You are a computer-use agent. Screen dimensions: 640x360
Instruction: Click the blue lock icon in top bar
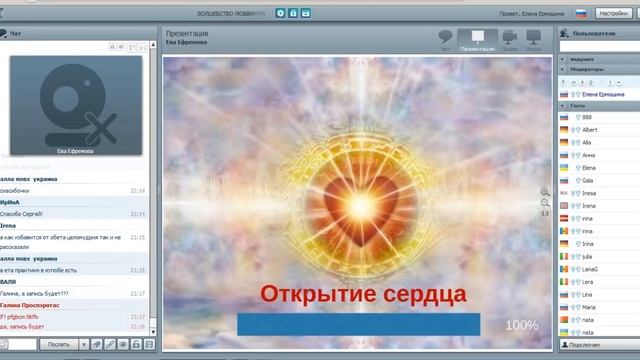(293, 13)
